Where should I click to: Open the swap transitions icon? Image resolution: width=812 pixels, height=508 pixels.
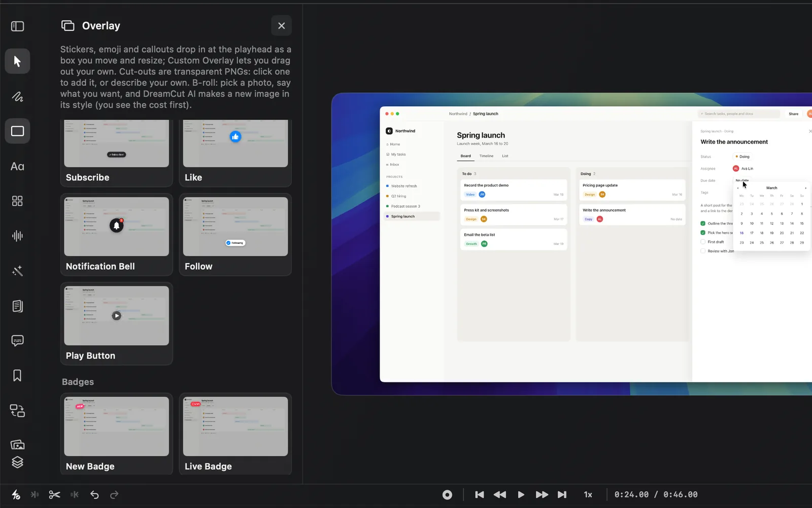tap(17, 410)
